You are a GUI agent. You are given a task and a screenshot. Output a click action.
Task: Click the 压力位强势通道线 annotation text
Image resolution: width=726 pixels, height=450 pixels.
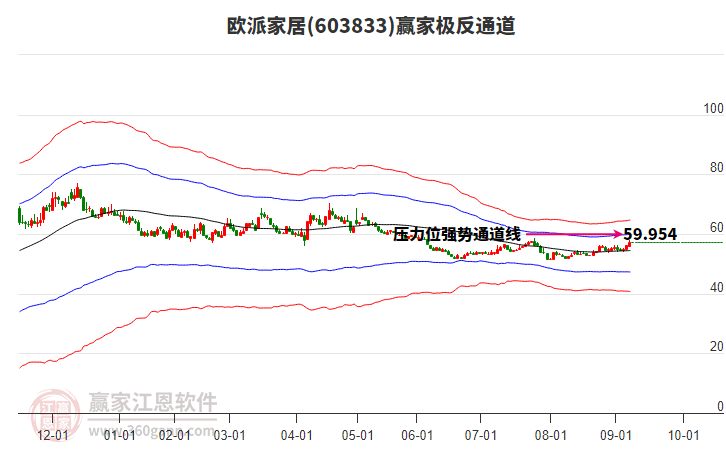(457, 234)
